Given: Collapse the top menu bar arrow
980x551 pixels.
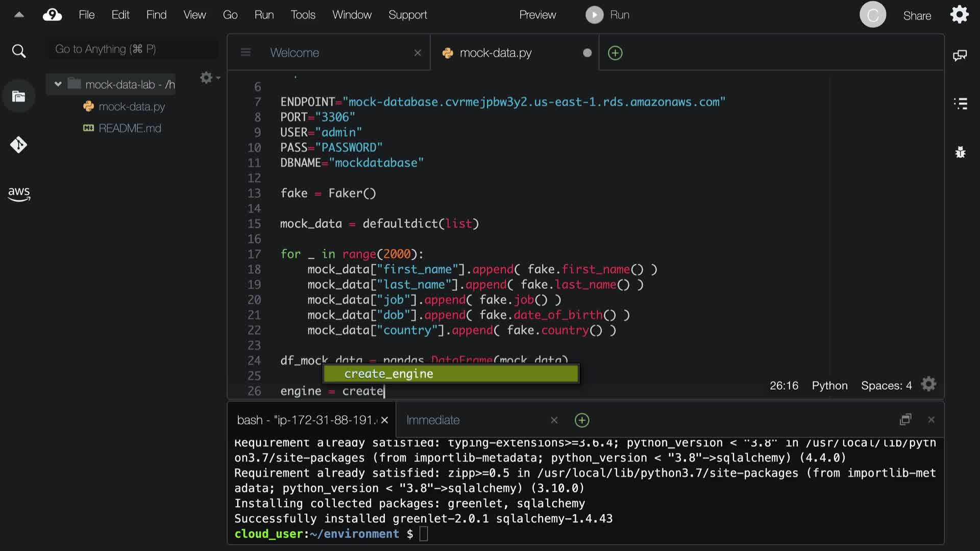Looking at the screenshot, I should pyautogui.click(x=19, y=15).
